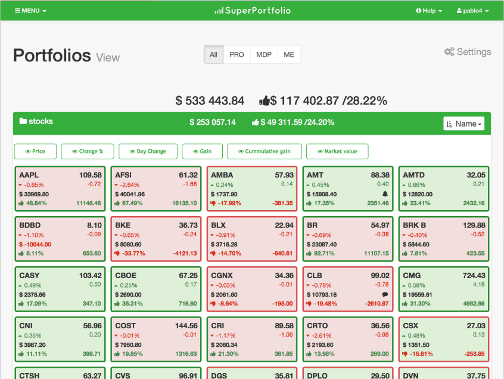Click the comment icon on CLB card
This screenshot has height=379, width=504.
(385, 294)
